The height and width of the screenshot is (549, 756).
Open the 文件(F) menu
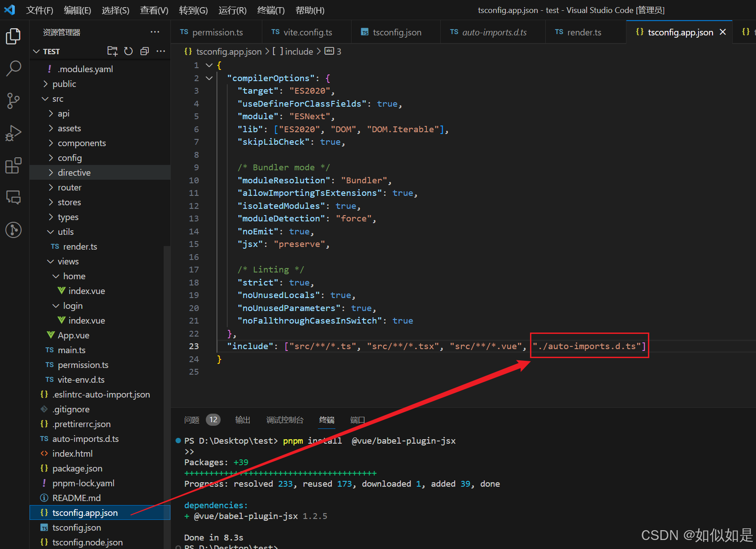(x=39, y=10)
